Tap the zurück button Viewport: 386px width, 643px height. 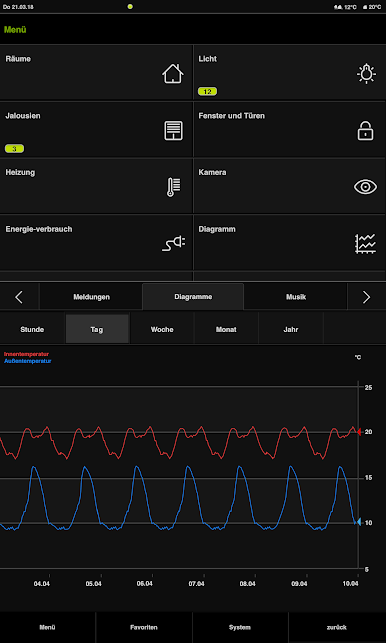point(337,627)
